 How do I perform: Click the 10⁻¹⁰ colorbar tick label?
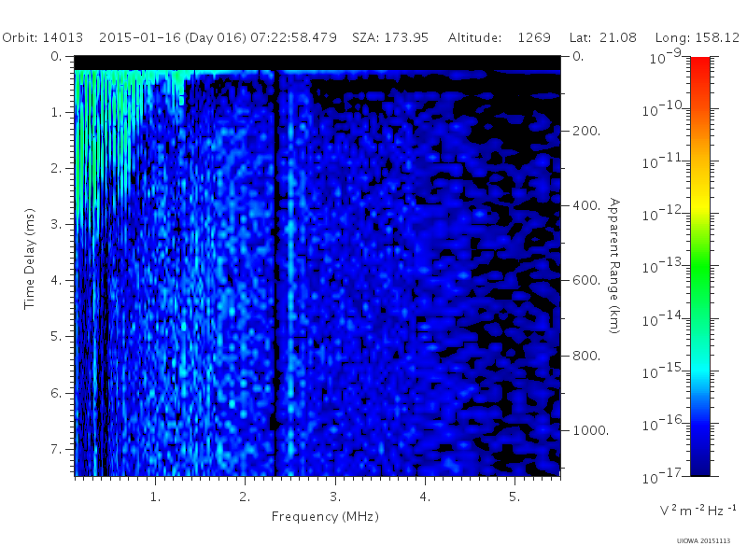click(x=664, y=109)
